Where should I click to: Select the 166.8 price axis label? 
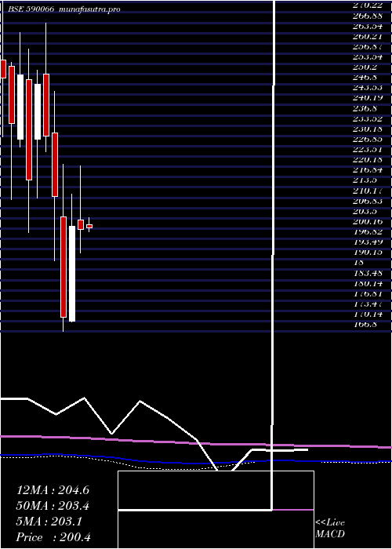click(365, 324)
